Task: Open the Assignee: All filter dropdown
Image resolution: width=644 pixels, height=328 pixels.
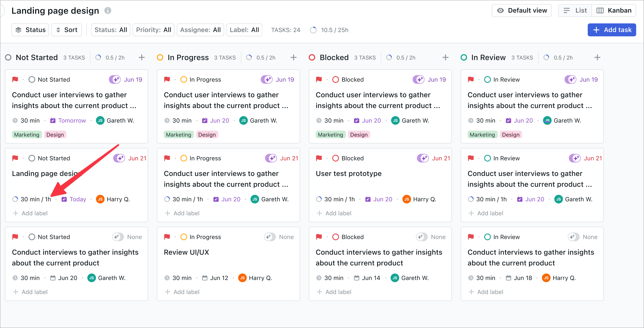Action: (200, 30)
